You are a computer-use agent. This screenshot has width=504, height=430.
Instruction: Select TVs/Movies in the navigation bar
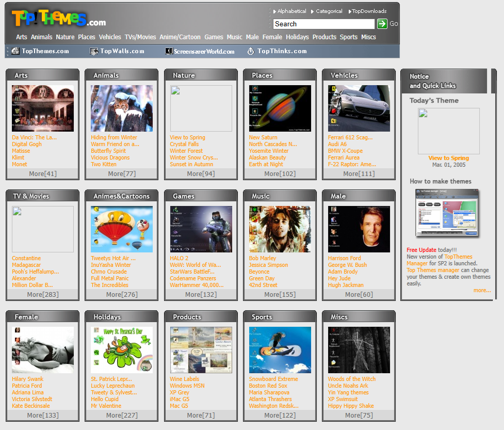tap(140, 37)
